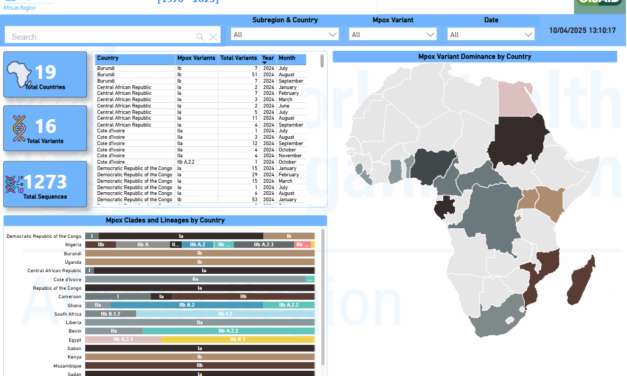Click DRC's Ia black bar segment
627x376 pixels.
(181, 236)
